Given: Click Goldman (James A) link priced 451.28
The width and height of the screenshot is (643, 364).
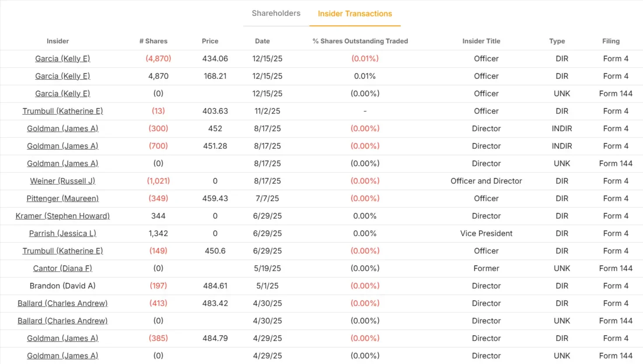Looking at the screenshot, I should click(x=63, y=146).
